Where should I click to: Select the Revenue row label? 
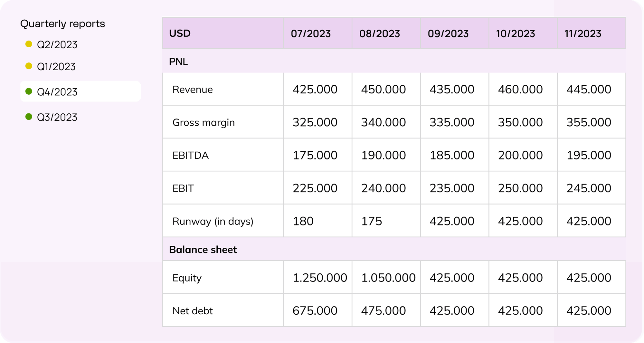tap(193, 89)
